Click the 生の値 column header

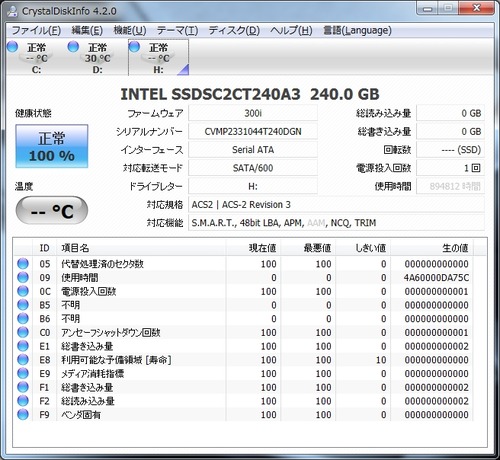(432, 248)
